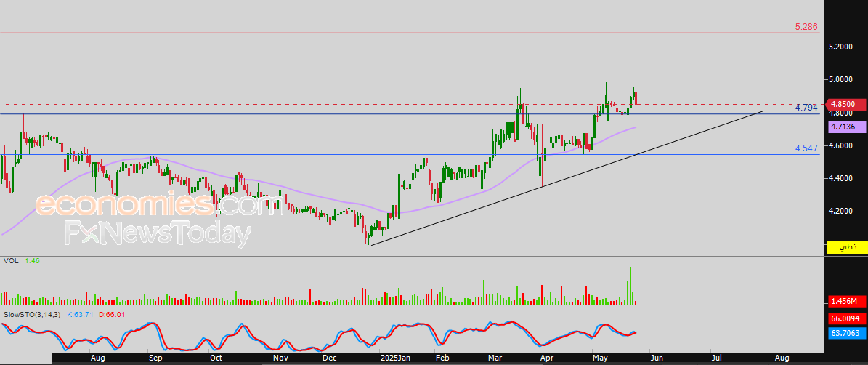Click the May label on time axis

(x=599, y=358)
